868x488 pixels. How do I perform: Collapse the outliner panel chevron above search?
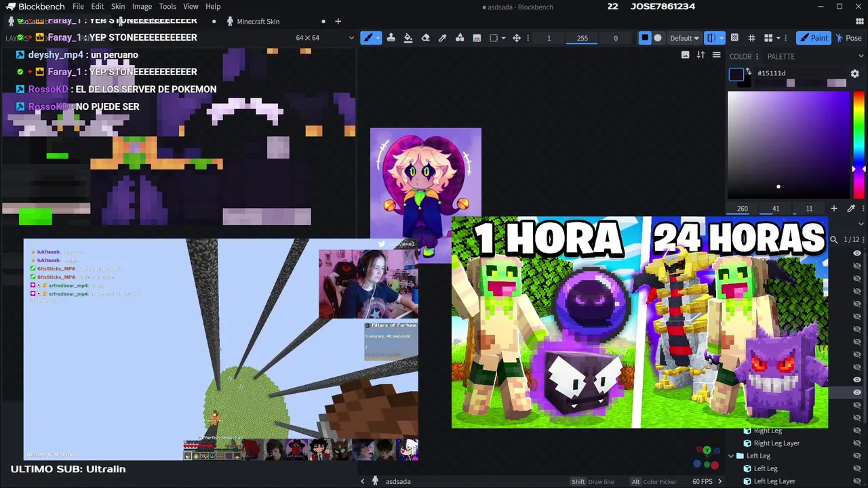[x=861, y=224]
